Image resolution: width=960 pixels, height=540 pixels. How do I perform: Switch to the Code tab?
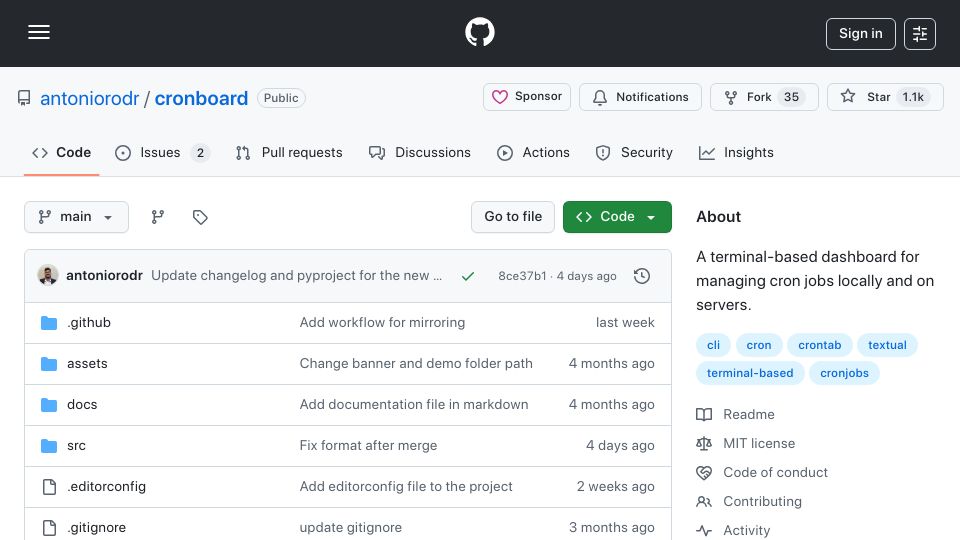pos(61,152)
